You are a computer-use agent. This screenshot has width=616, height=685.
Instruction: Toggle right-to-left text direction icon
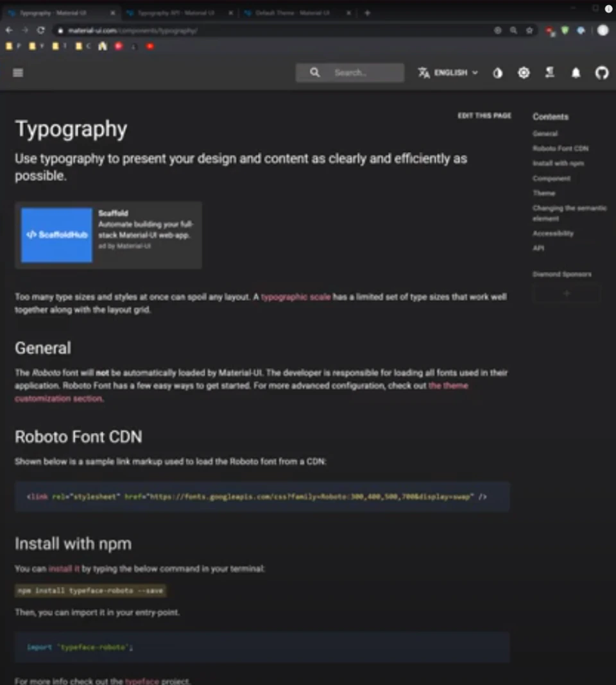pyautogui.click(x=549, y=72)
